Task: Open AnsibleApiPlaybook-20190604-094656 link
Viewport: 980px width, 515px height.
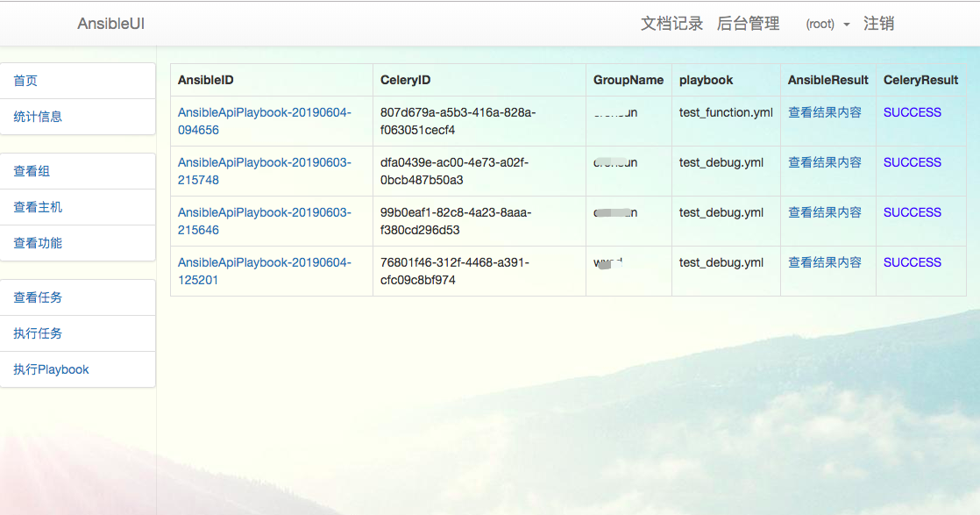Action: (x=265, y=121)
